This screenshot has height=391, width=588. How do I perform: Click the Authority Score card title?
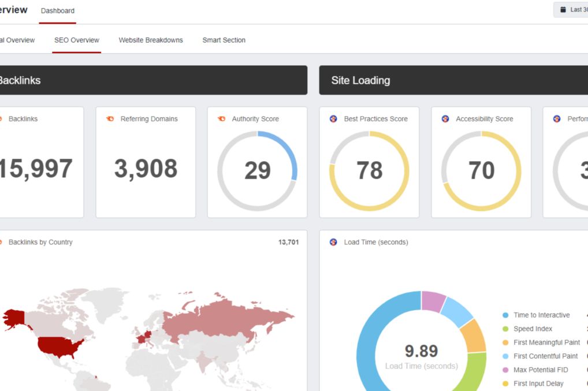(255, 119)
